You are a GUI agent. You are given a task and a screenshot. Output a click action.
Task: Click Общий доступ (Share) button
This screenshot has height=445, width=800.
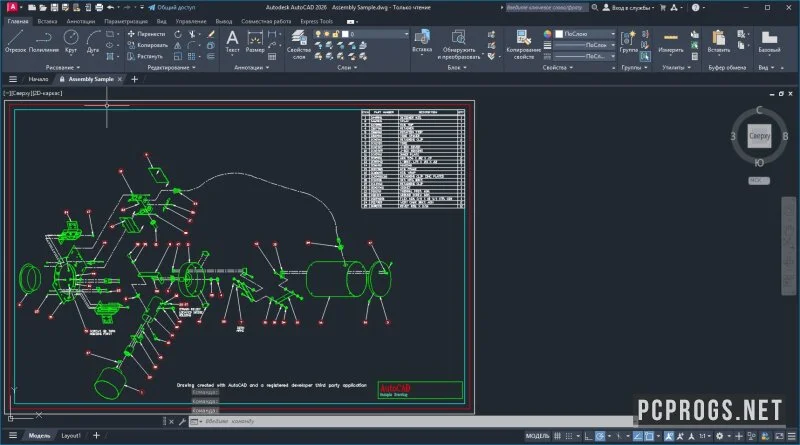171,8
